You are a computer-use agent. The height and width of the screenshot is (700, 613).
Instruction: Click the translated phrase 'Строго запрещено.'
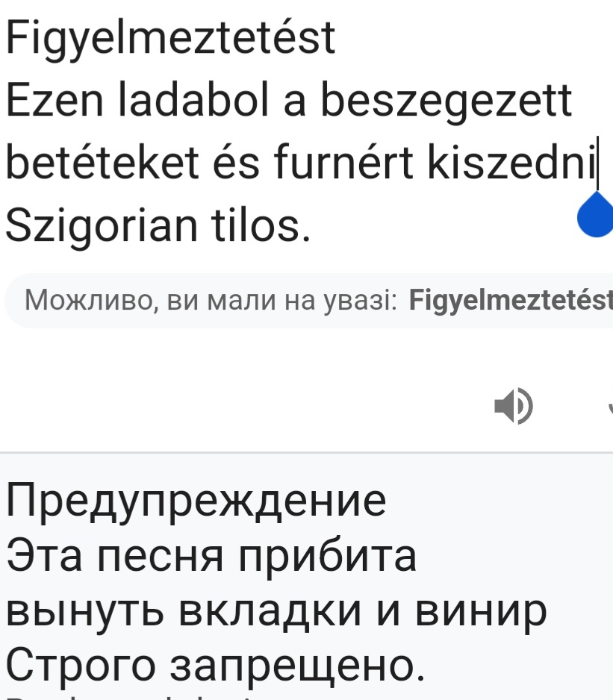(215, 666)
